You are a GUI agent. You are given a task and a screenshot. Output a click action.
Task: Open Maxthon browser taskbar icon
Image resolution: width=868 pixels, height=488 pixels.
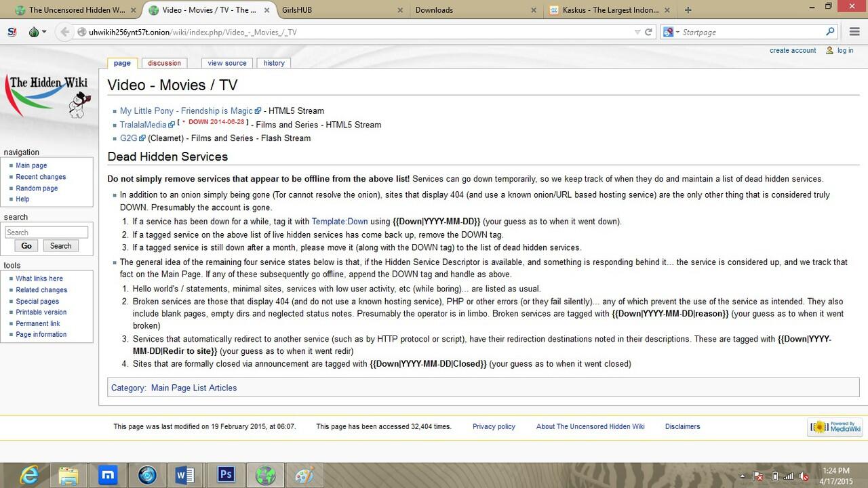point(108,475)
